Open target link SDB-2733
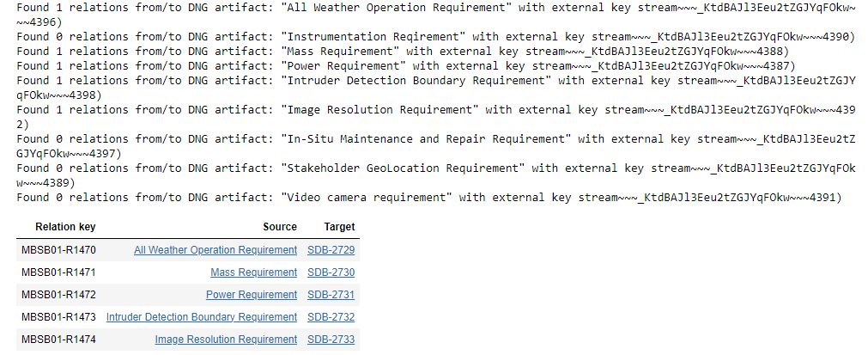Viewport: 868px width, 355px height. point(331,340)
